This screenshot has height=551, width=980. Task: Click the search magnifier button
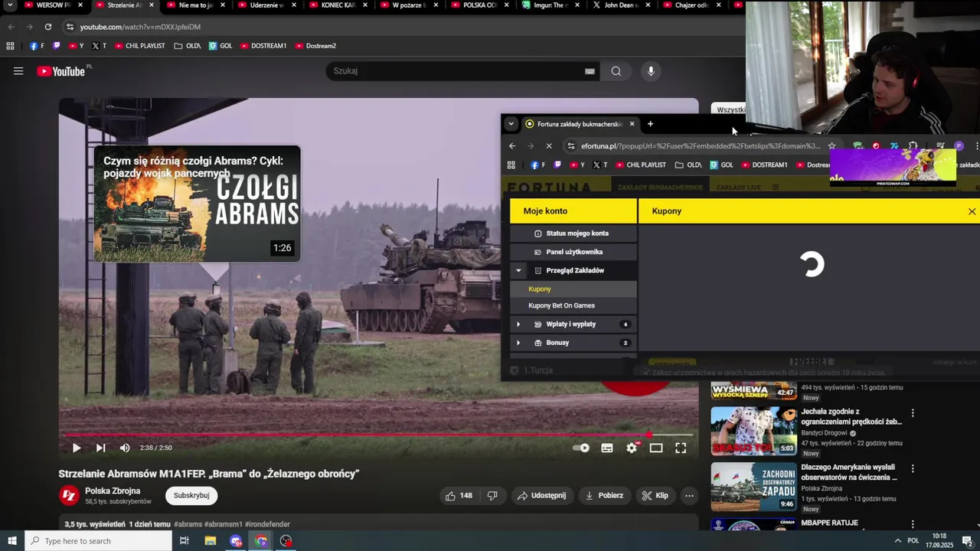616,71
